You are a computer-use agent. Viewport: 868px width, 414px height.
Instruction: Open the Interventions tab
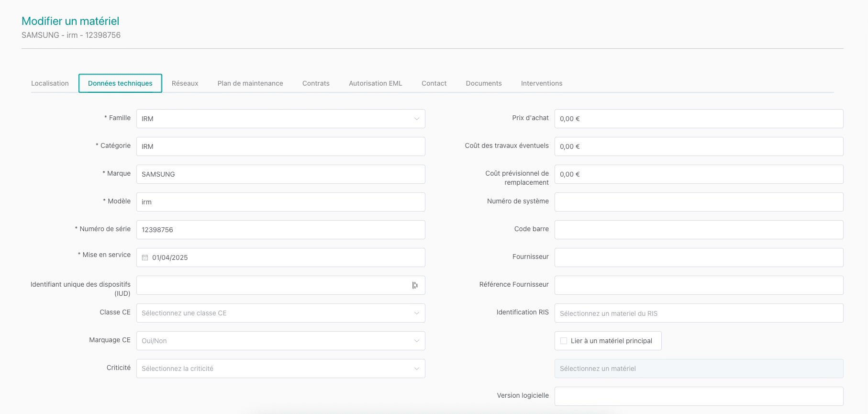[542, 83]
